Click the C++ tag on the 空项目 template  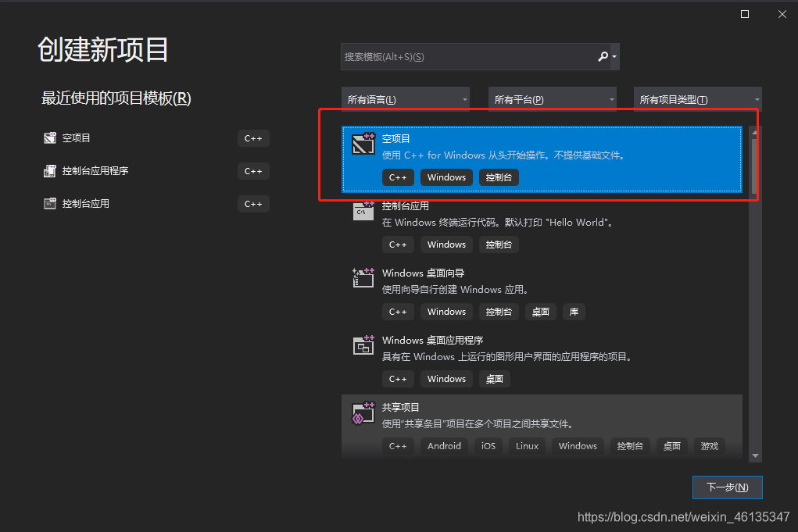[398, 177]
